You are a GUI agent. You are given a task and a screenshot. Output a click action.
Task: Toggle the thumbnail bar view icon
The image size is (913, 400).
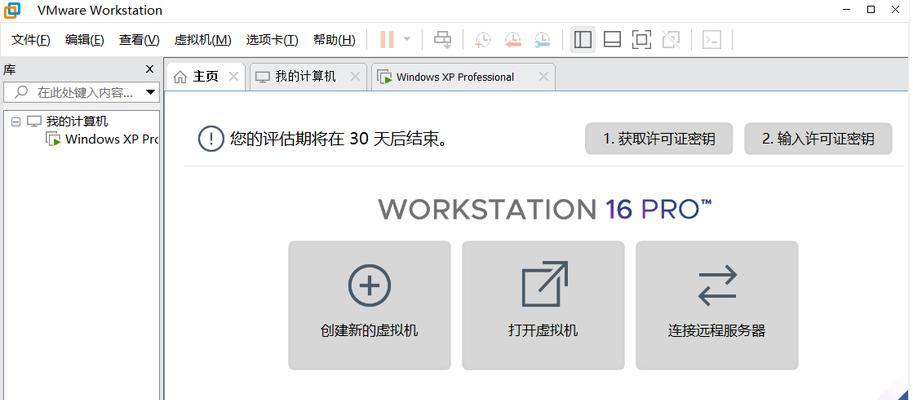(x=612, y=40)
